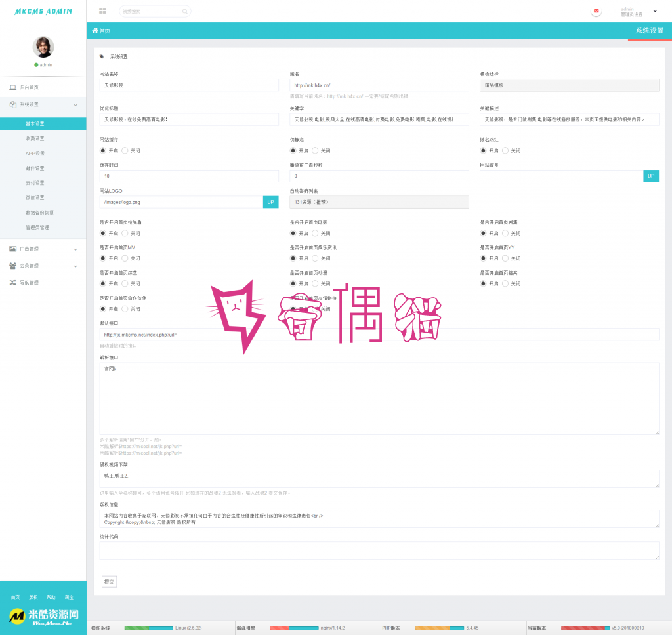The height and width of the screenshot is (635, 672).
Task: Select 关闭 for 是否开启首页剧集
Action: coord(505,233)
